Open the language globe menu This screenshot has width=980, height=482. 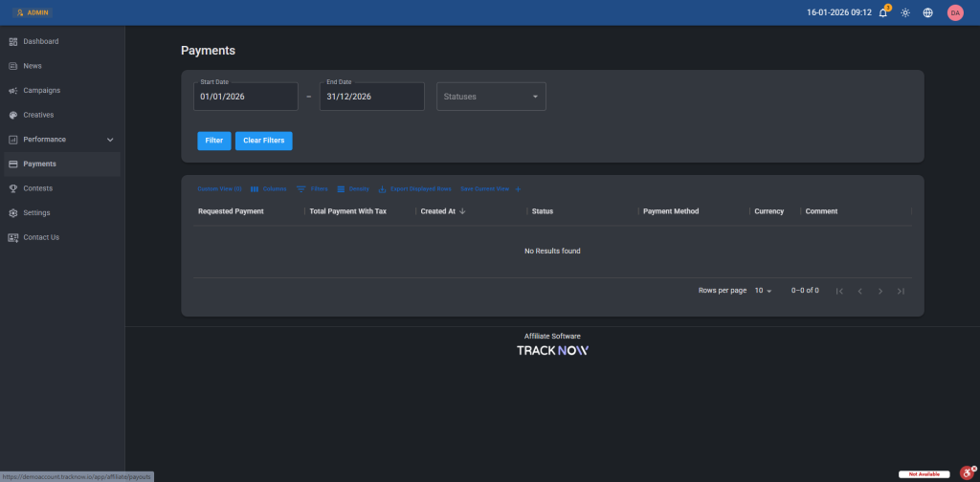pos(927,12)
